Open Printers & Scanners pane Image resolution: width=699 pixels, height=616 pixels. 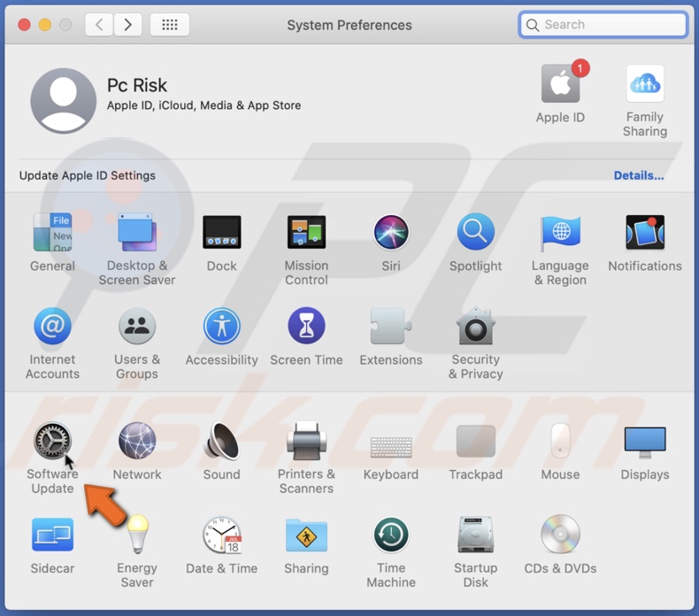[306, 441]
